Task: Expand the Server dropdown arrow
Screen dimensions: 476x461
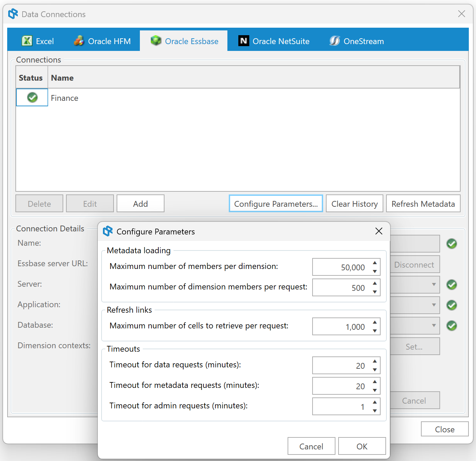Action: pos(434,285)
